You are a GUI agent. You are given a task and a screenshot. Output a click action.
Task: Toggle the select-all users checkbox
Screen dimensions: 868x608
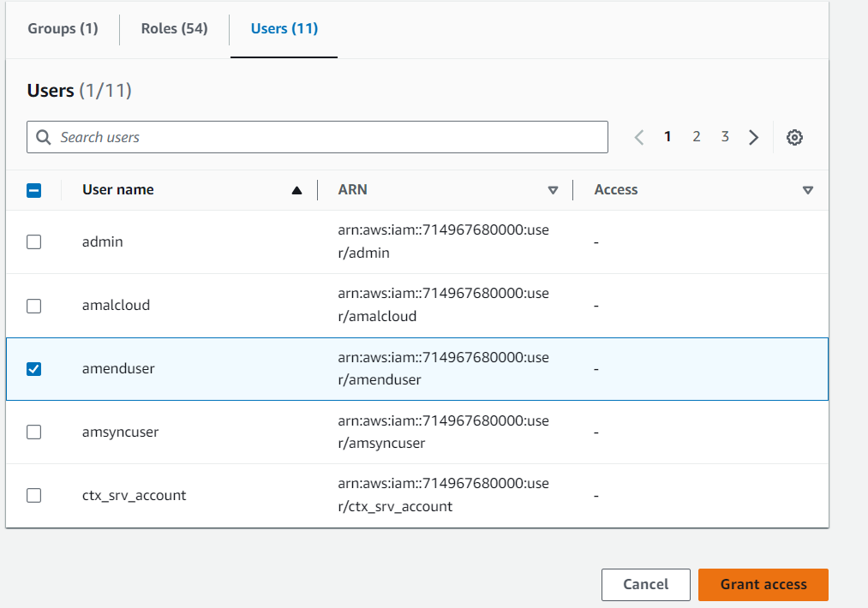(33, 189)
